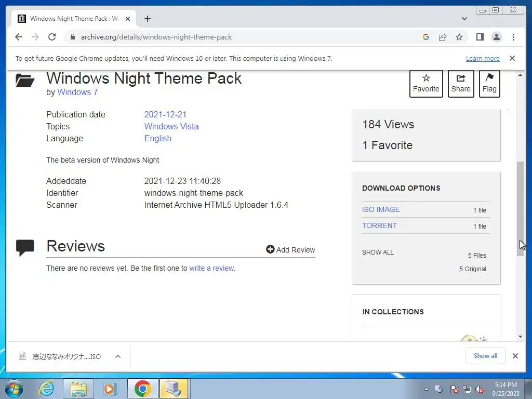Open the tab search dropdown
The width and height of the screenshot is (532, 399).
coord(464,19)
